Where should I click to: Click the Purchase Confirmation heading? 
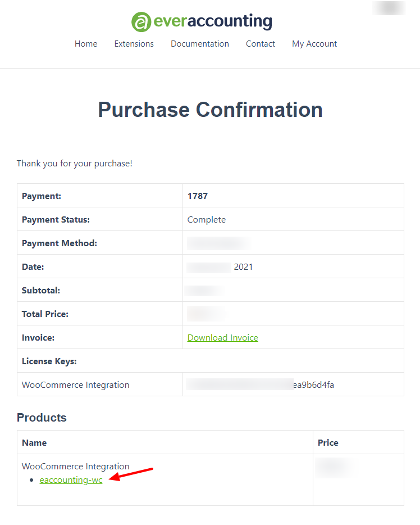tap(211, 110)
